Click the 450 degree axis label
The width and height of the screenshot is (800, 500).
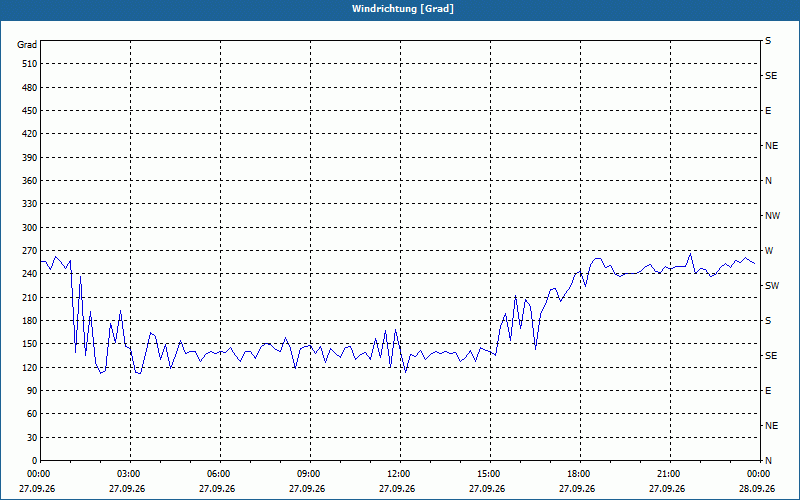(30, 111)
